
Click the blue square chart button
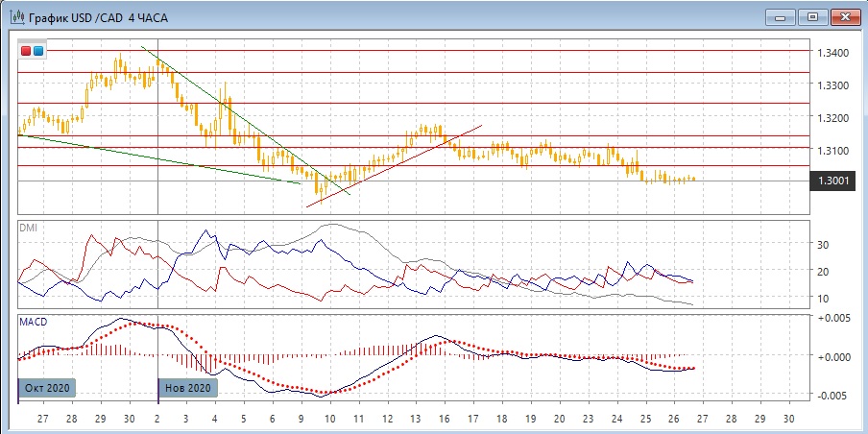pyautogui.click(x=38, y=50)
